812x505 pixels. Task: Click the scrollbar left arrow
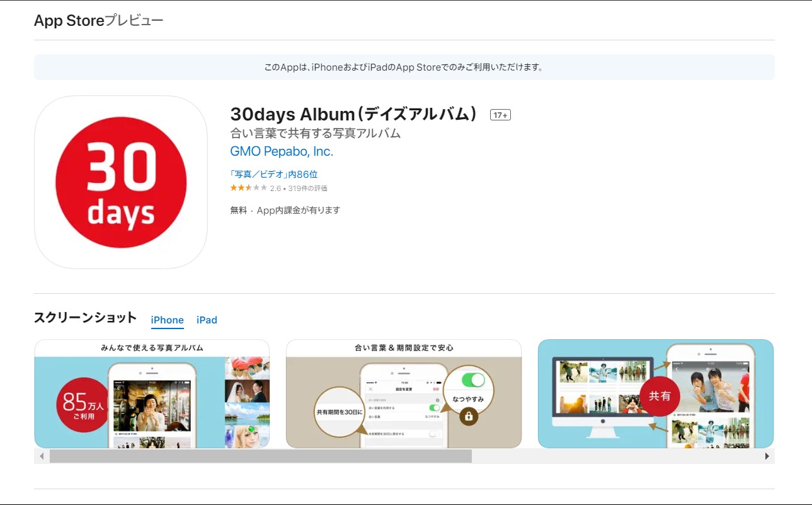pyautogui.click(x=42, y=456)
